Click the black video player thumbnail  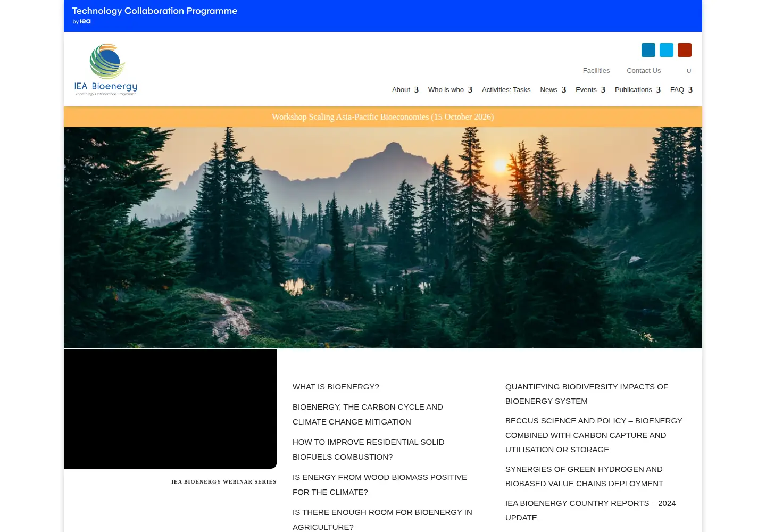pos(170,409)
